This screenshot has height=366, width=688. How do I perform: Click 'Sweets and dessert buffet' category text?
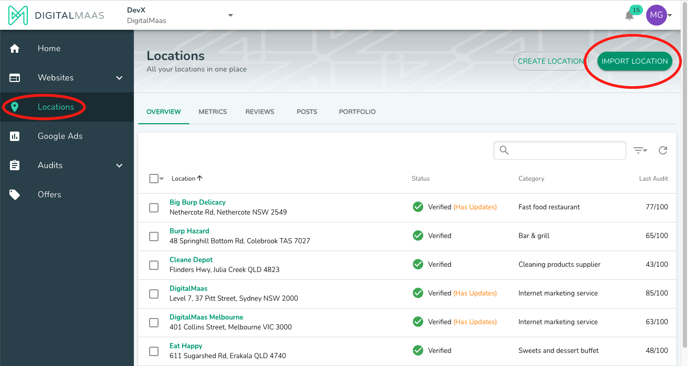(x=558, y=350)
